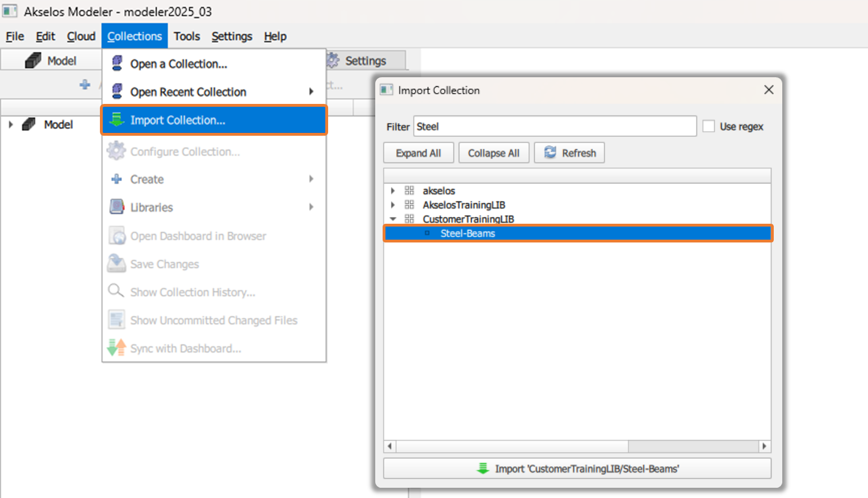Select 'Open Dashboard in Browser' entry
868x498 pixels.
click(x=214, y=236)
